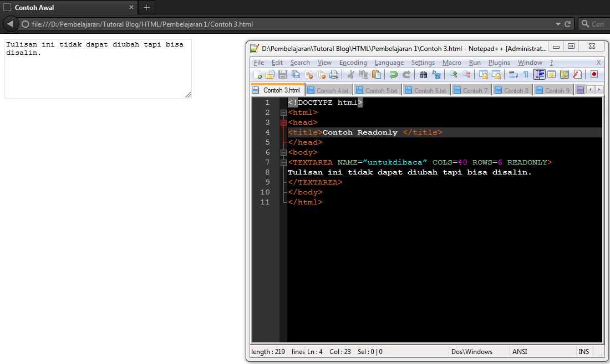Open the Plugins menu
The width and height of the screenshot is (610, 364).
click(x=499, y=63)
